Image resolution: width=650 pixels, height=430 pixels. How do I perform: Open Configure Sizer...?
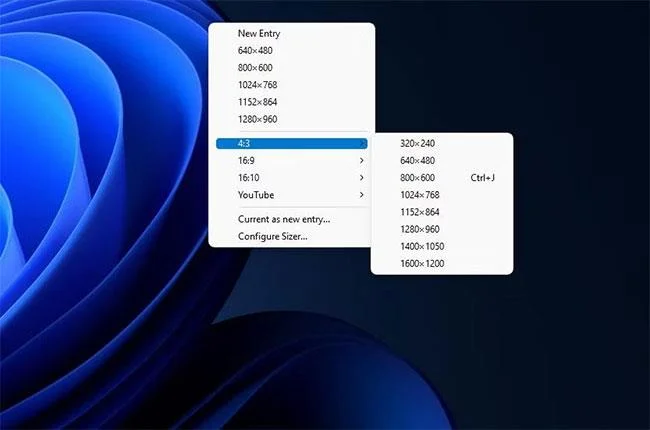click(291, 236)
